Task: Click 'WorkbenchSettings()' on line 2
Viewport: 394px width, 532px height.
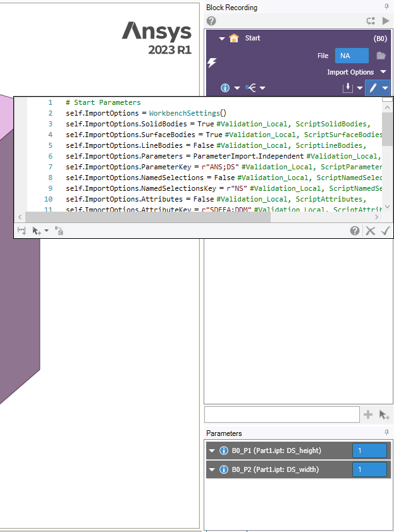Action: (x=187, y=113)
